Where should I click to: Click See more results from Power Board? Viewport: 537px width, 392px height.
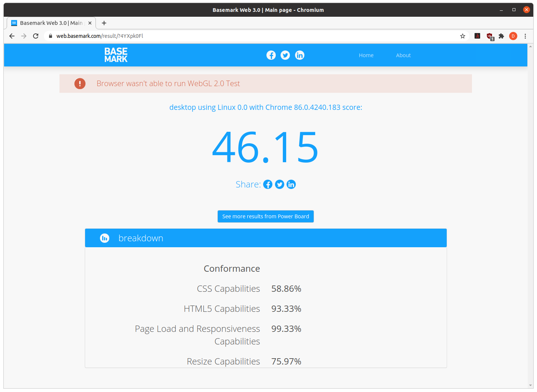click(x=266, y=216)
